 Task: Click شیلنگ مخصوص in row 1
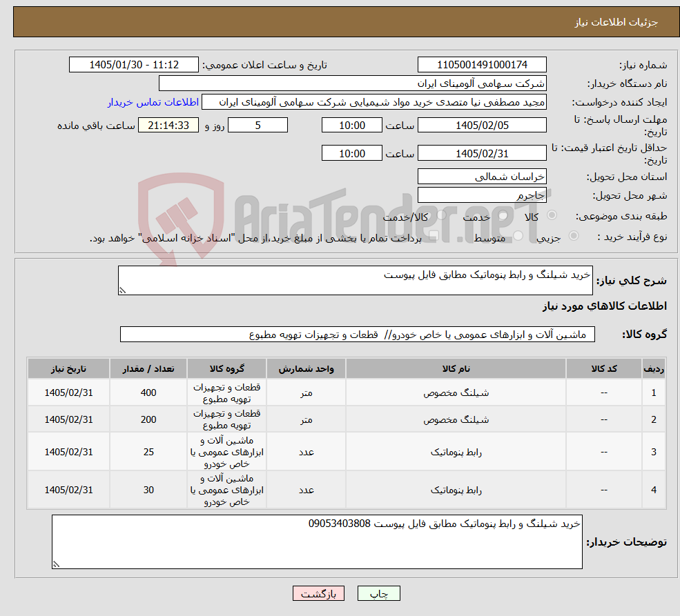tap(456, 393)
